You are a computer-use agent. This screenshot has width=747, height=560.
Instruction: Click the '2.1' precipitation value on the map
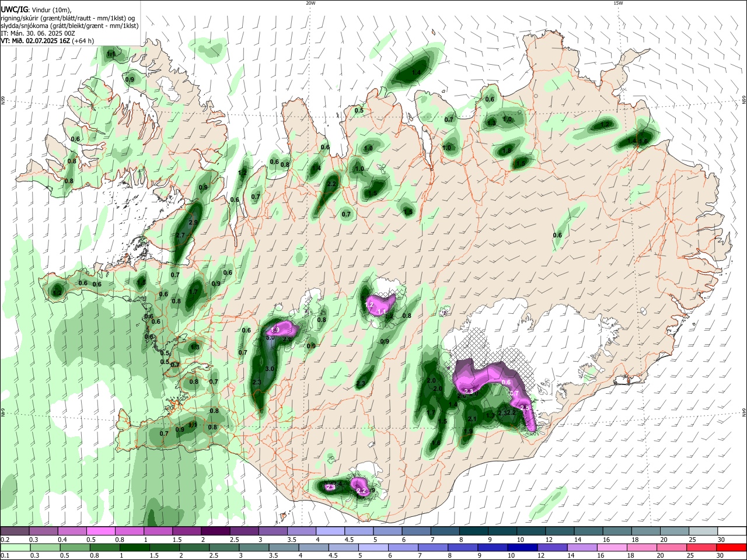click(473, 419)
